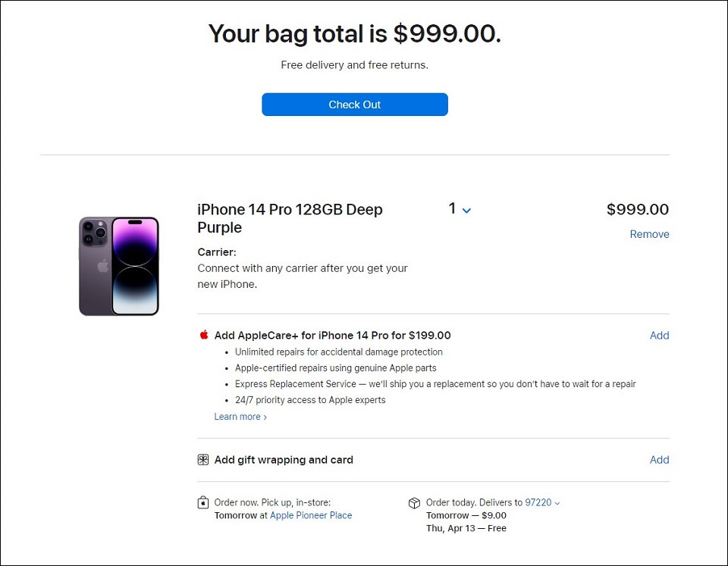Change delivery zip code 97220
The image size is (728, 566).
tap(538, 502)
